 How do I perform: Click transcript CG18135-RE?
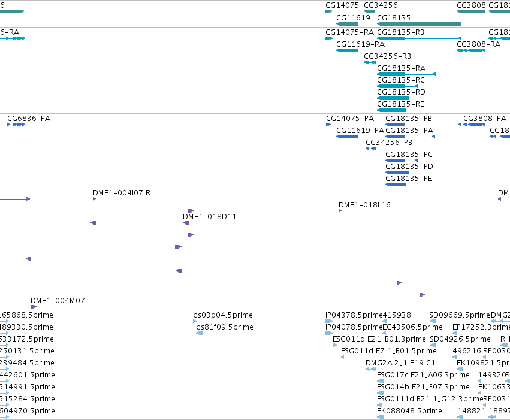tap(391, 110)
